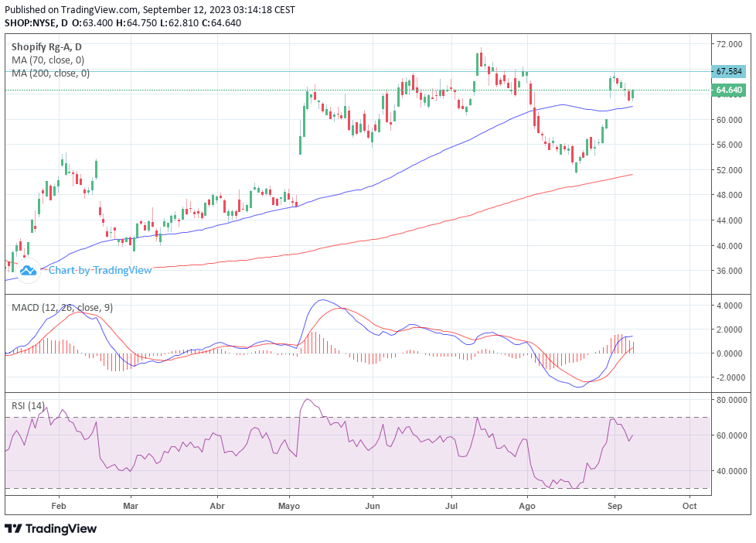Image resolution: width=756 pixels, height=543 pixels.
Task: Click the 80.0000 RSI axis label
Action: pyautogui.click(x=731, y=400)
